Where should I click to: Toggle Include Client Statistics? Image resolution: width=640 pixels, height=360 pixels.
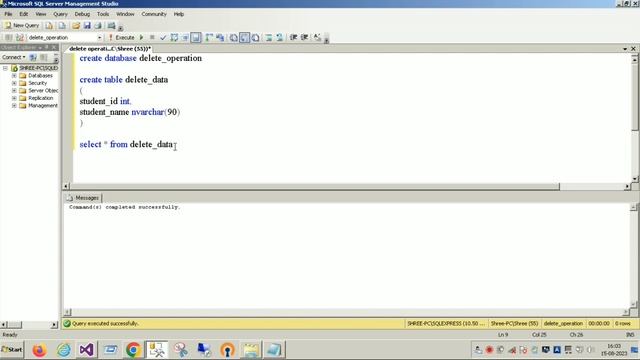220,38
